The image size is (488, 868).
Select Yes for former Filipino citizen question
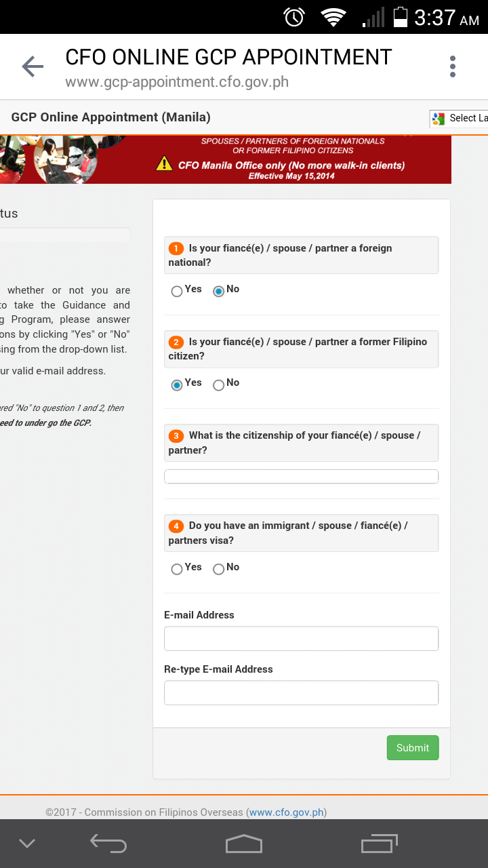(177, 385)
